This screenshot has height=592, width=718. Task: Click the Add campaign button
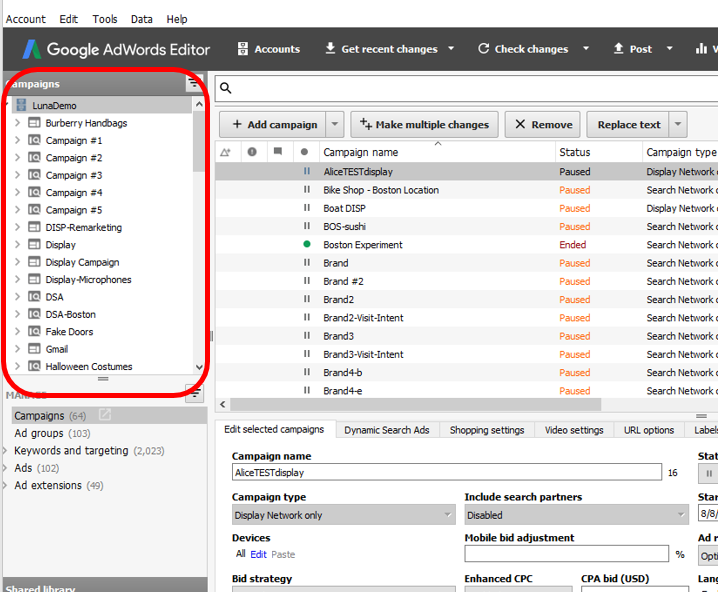point(273,125)
